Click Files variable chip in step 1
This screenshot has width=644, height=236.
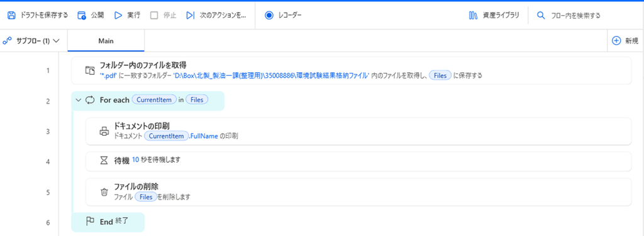(440, 75)
